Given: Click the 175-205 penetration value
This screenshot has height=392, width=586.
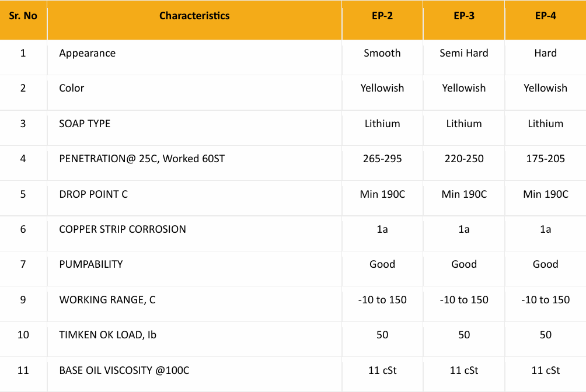Looking at the screenshot, I should pyautogui.click(x=545, y=159).
